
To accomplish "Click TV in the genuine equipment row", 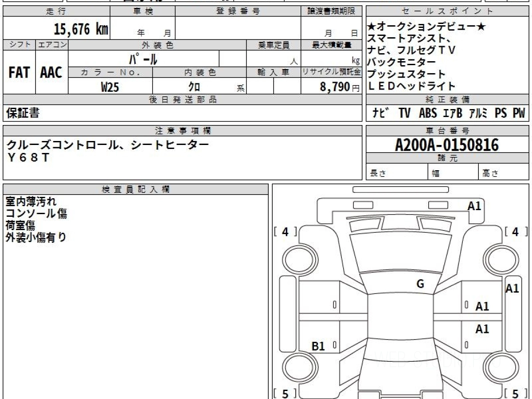I will tap(404, 113).
